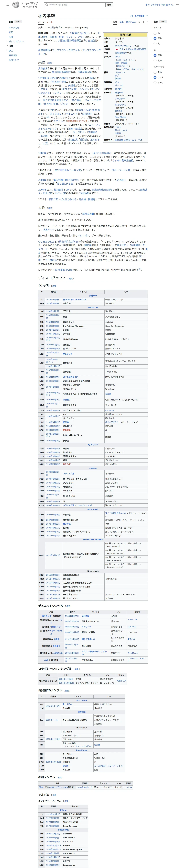Open the 履歴を表示 tab
Screen dimensions: 186x868
pos(131,22)
